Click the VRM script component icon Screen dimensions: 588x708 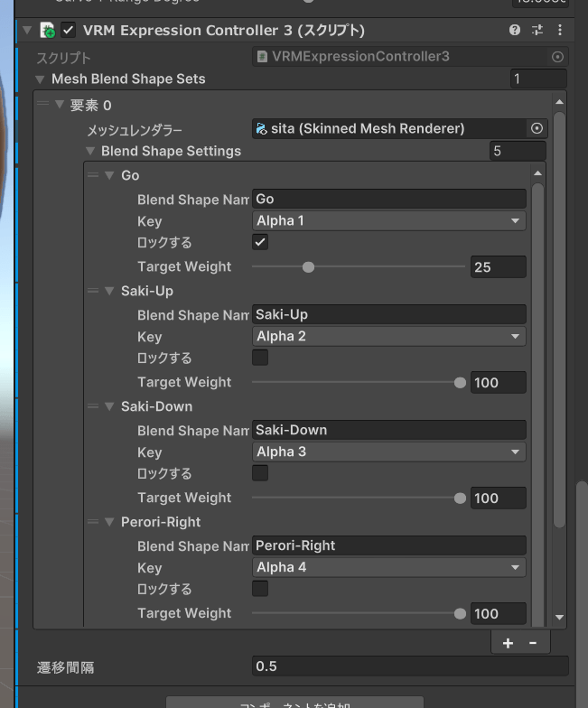(47, 31)
